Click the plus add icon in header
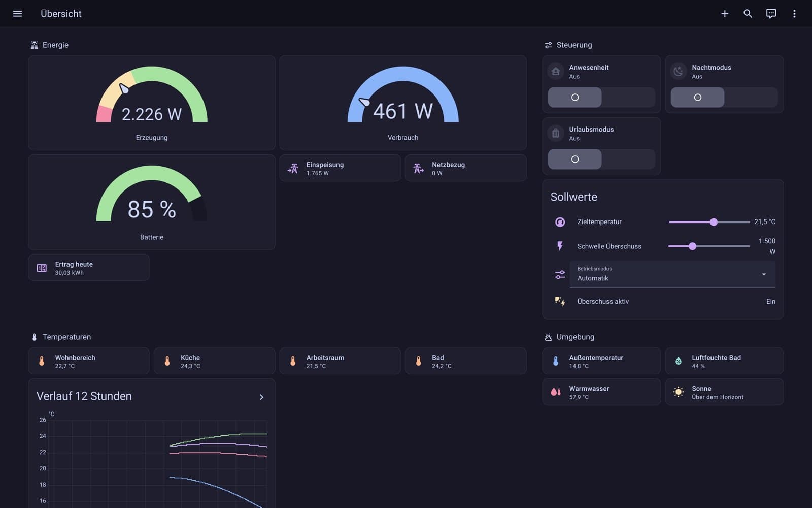812x508 pixels. 725,14
